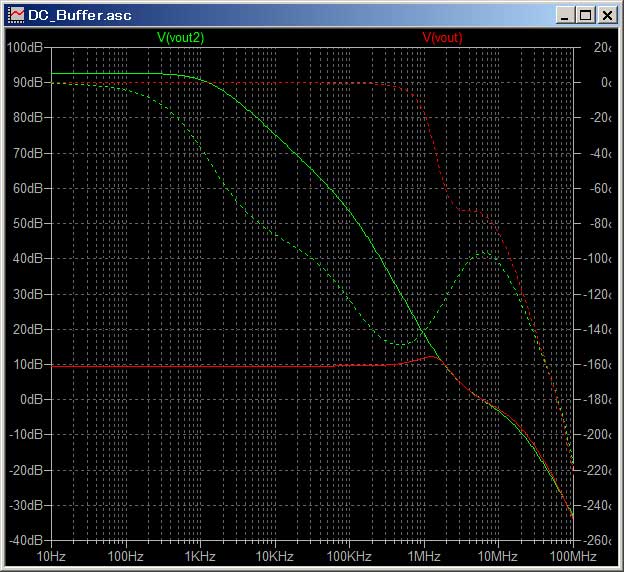Image resolution: width=624 pixels, height=572 pixels.
Task: Click the 90dB left axis label
Action: click(x=28, y=82)
